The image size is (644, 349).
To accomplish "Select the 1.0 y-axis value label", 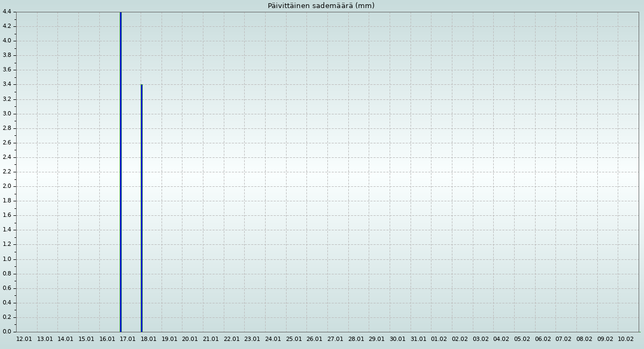I will pyautogui.click(x=7, y=259).
